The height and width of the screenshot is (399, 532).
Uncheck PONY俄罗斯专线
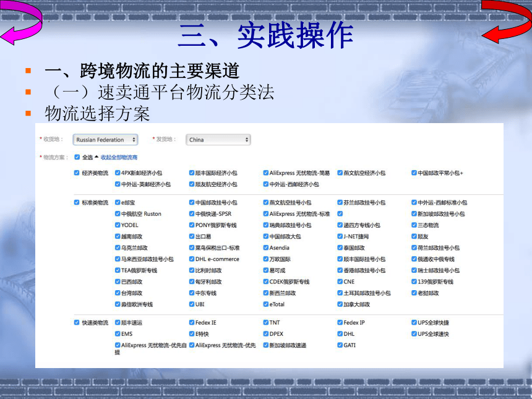click(x=192, y=225)
